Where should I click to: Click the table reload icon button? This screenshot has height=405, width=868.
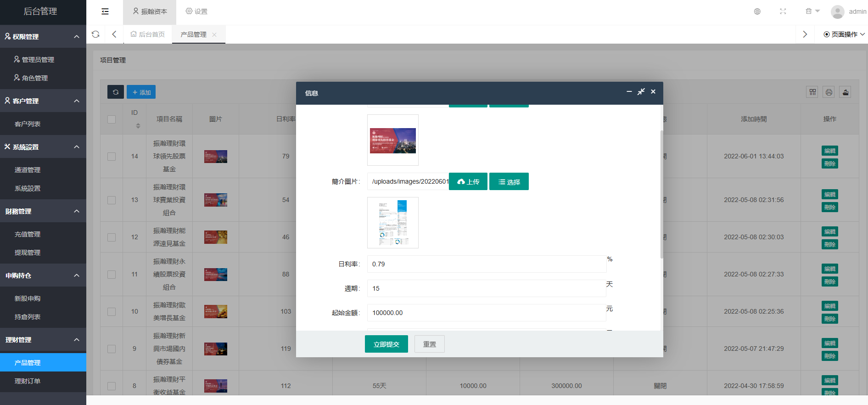(x=116, y=92)
